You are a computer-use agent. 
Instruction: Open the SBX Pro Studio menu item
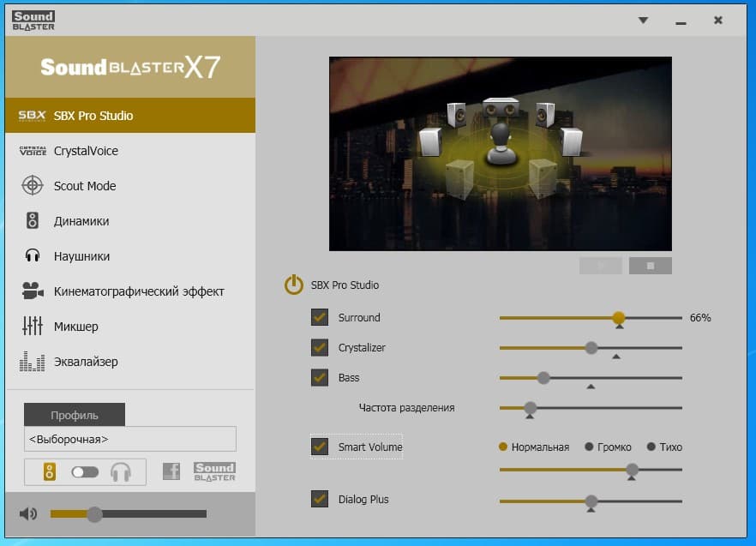(x=130, y=116)
